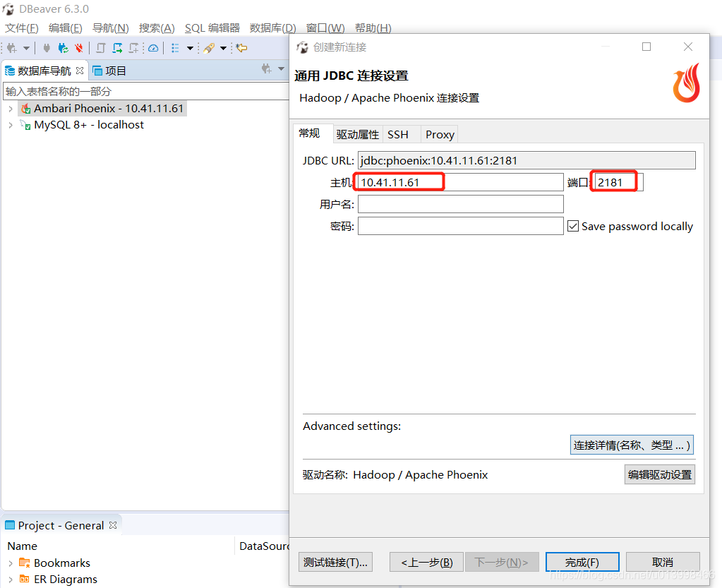Expand the ER Diagrams folder
Image resolution: width=722 pixels, height=588 pixels.
click(x=11, y=580)
